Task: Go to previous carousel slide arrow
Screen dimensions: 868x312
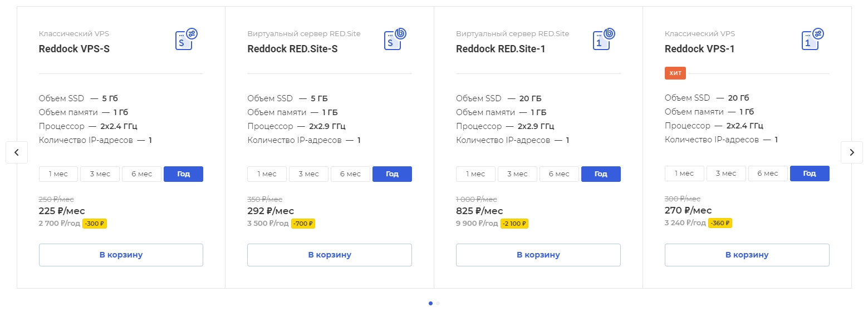Action: coord(17,152)
